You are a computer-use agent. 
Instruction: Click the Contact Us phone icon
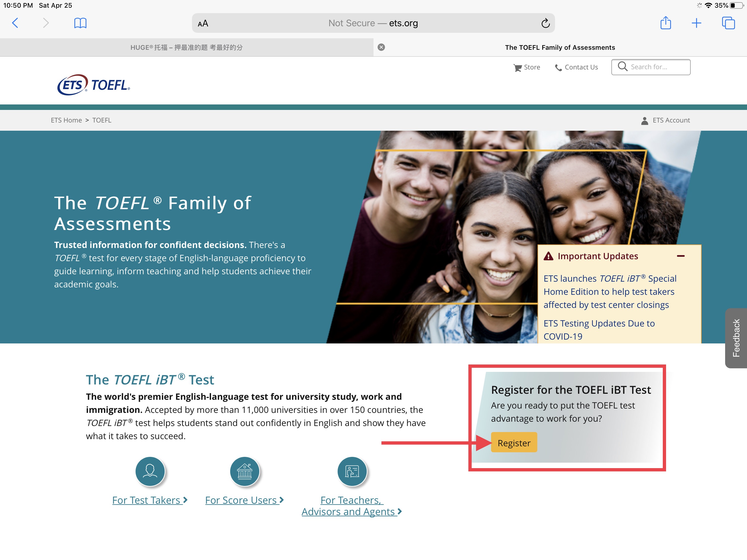559,68
